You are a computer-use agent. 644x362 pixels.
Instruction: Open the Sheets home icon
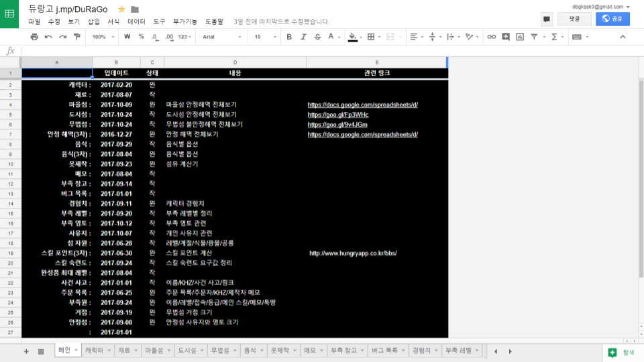pyautogui.click(x=9, y=14)
